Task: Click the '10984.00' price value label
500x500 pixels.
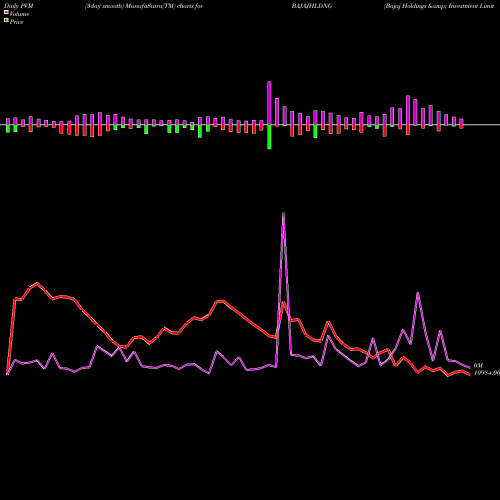Action: [487, 373]
